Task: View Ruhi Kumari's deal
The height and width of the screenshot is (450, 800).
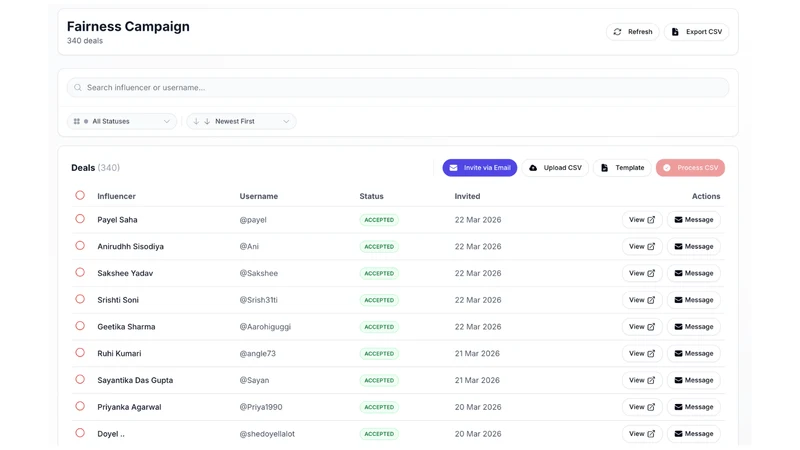Action: click(x=642, y=354)
